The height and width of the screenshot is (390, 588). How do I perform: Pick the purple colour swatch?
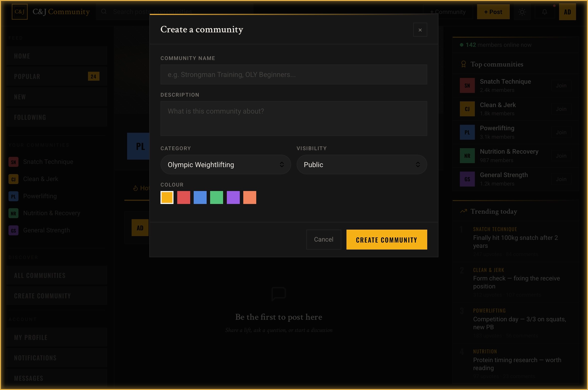point(233,197)
